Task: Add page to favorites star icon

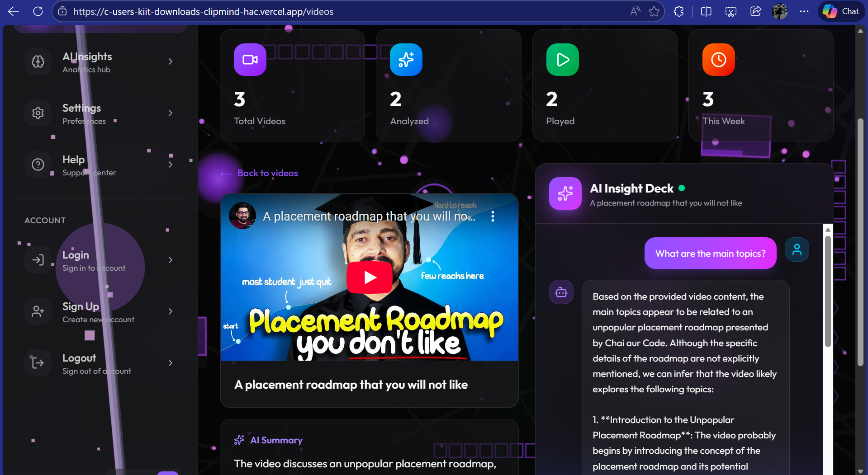Action: 654,11
